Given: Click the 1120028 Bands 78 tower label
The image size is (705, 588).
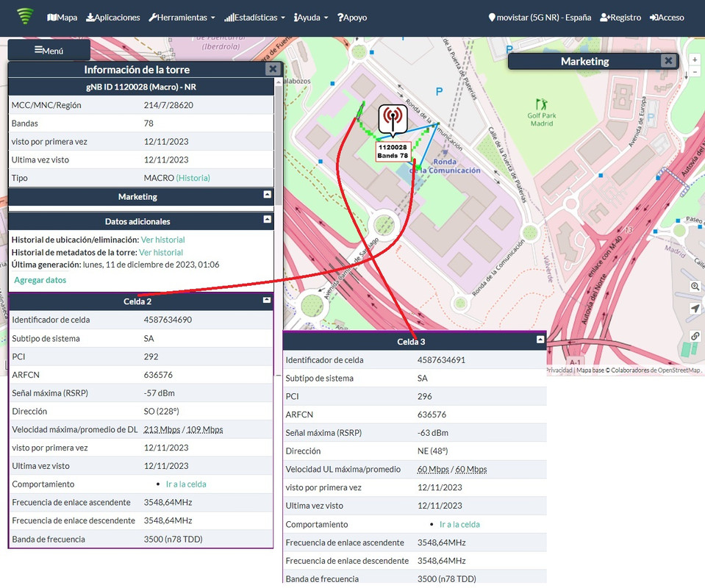Looking at the screenshot, I should point(393,151).
